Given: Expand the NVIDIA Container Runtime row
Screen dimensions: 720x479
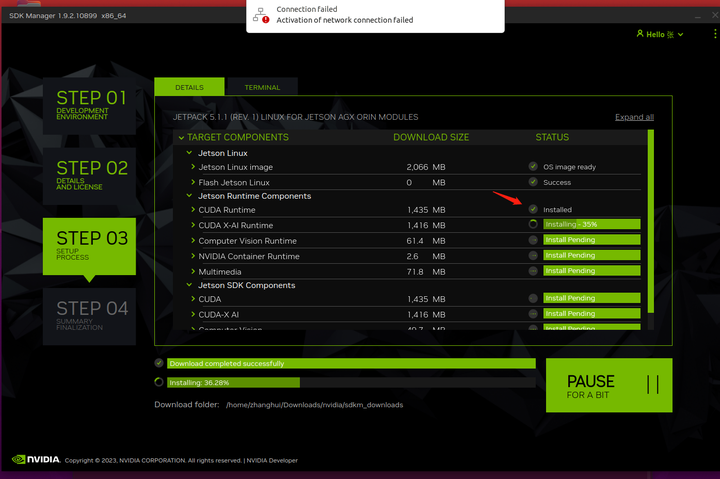Looking at the screenshot, I should pos(193,256).
